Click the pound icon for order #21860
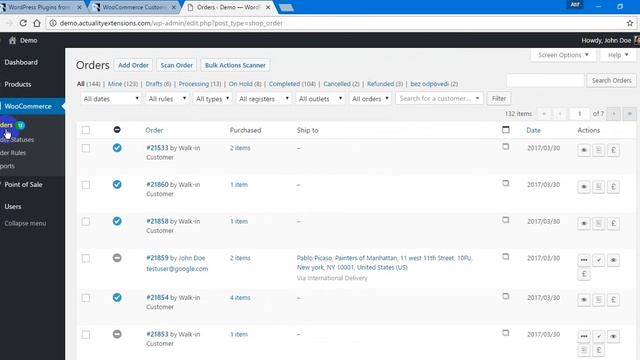Image resolution: width=640 pixels, height=360 pixels. pyautogui.click(x=613, y=187)
